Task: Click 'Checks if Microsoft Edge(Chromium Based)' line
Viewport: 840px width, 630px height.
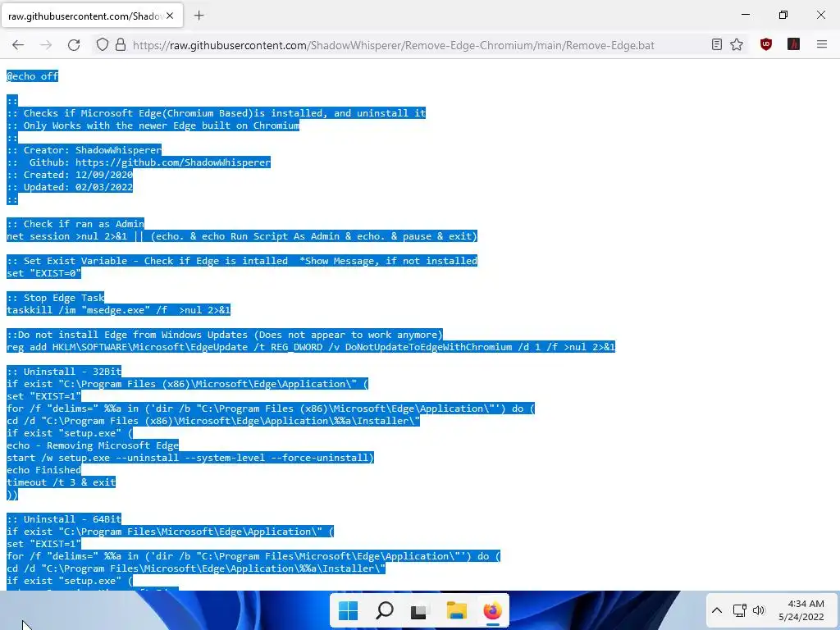Action: [216, 113]
